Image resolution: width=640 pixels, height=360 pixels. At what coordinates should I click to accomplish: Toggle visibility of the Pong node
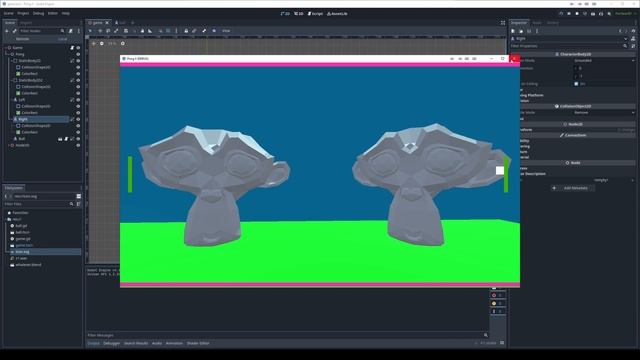point(78,54)
